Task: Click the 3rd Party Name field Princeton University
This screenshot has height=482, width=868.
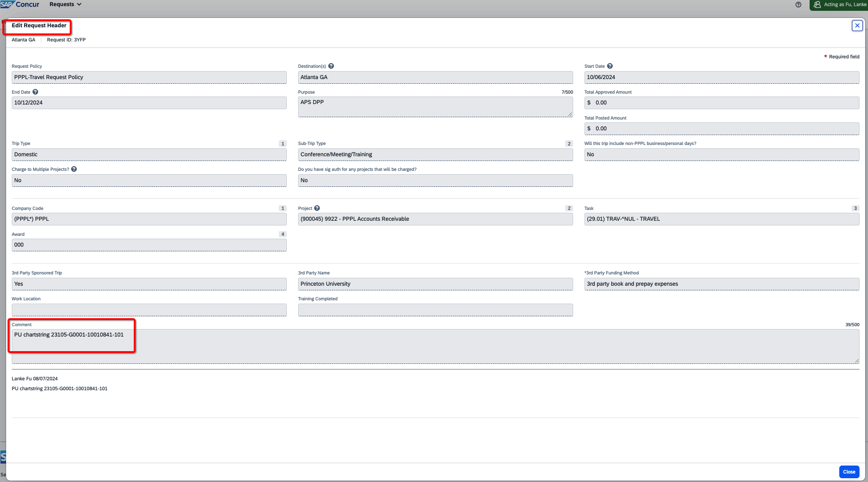Action: point(435,284)
